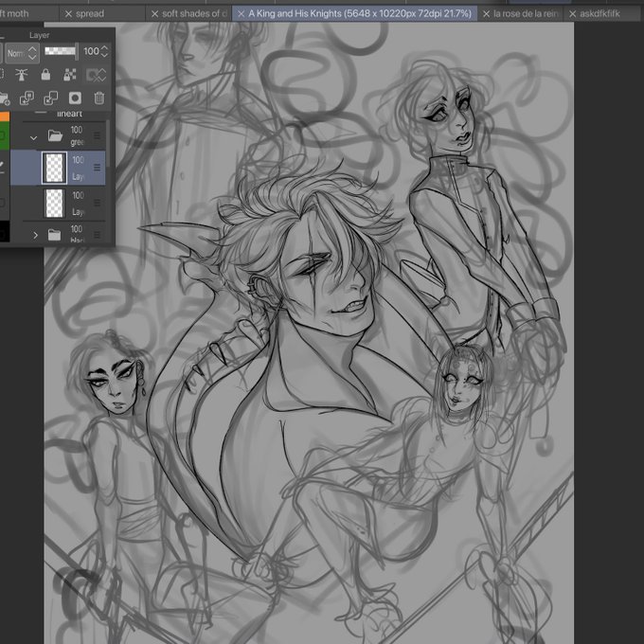Click Transfer to Lower Layer icon

coord(27,98)
